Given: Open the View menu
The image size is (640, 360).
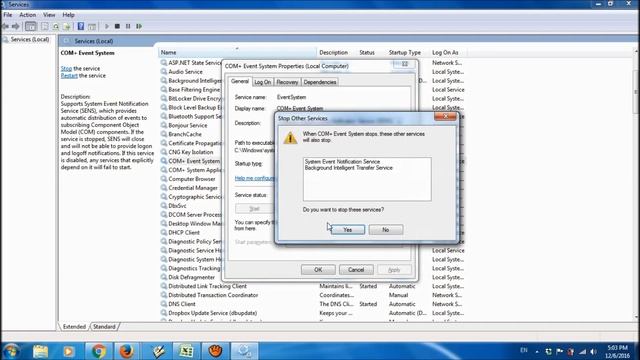Looking at the screenshot, I should click(49, 15).
